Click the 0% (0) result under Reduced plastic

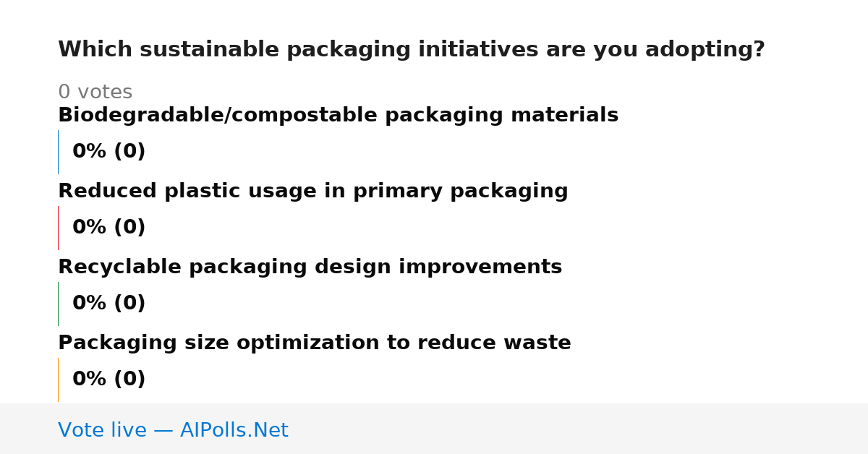(x=109, y=228)
